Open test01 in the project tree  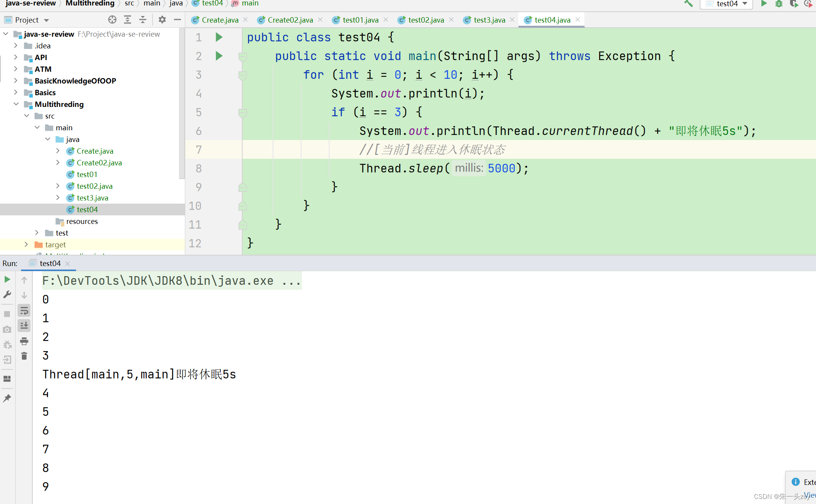pyautogui.click(x=87, y=174)
